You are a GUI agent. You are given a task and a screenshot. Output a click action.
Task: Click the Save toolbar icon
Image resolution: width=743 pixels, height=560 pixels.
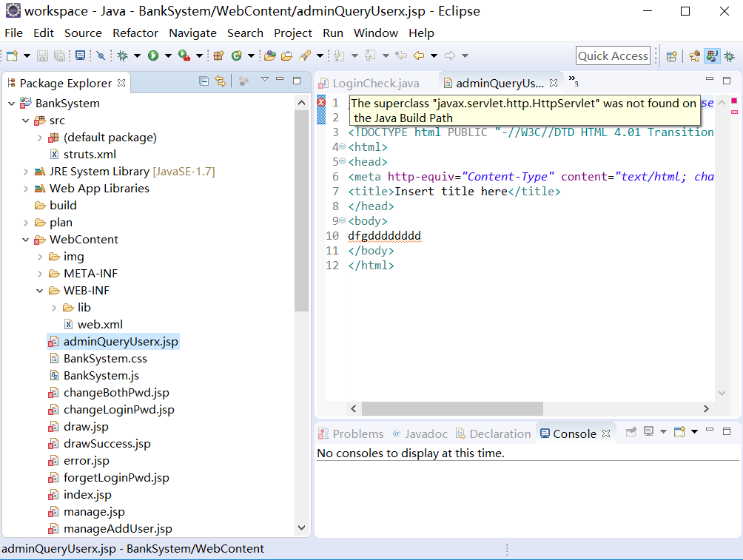pyautogui.click(x=43, y=56)
